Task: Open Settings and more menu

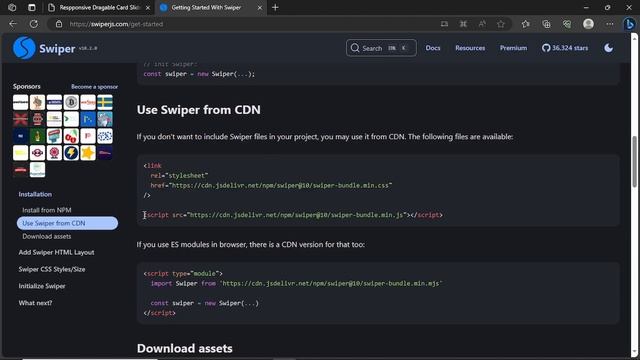Action: 610,24
